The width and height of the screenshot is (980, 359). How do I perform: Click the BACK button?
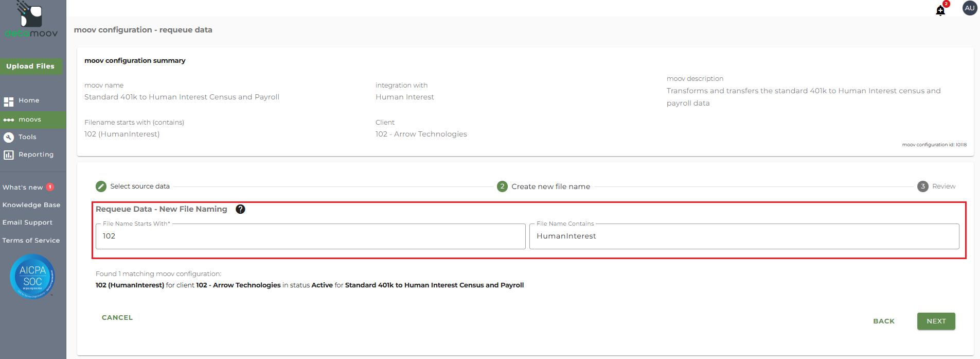coord(883,321)
